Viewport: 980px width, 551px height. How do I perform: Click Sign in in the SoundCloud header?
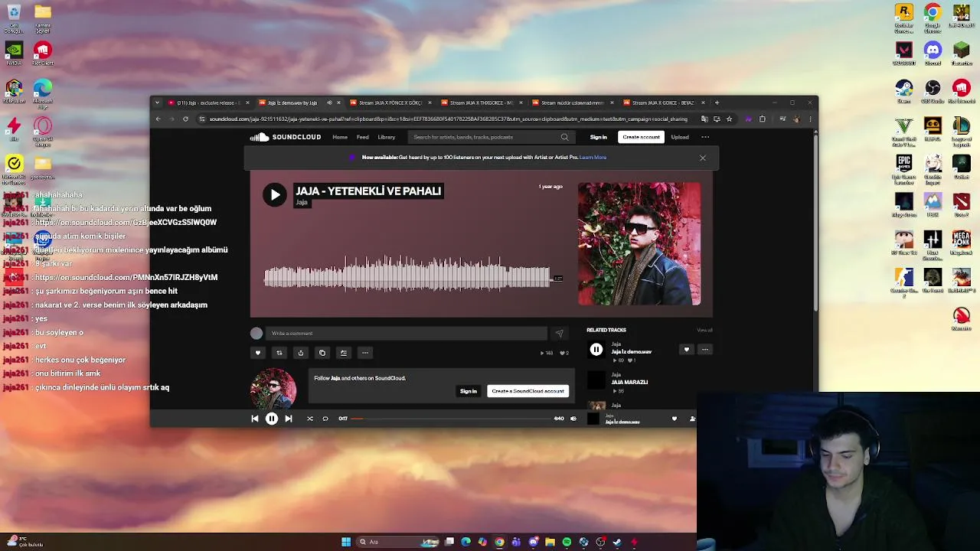click(599, 137)
